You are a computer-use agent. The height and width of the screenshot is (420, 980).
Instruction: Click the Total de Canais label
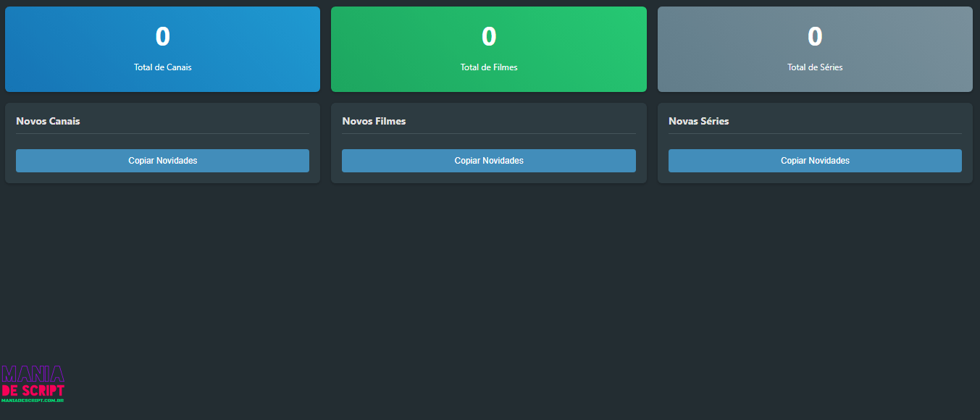pyautogui.click(x=162, y=67)
